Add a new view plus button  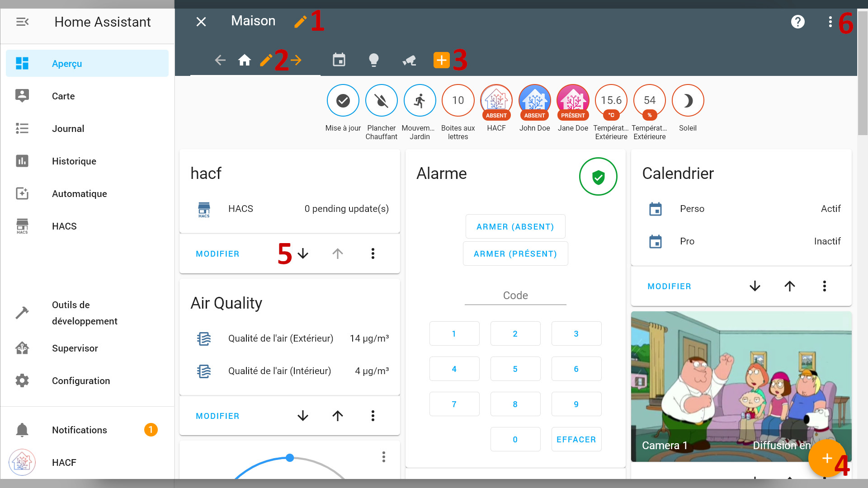[442, 60]
